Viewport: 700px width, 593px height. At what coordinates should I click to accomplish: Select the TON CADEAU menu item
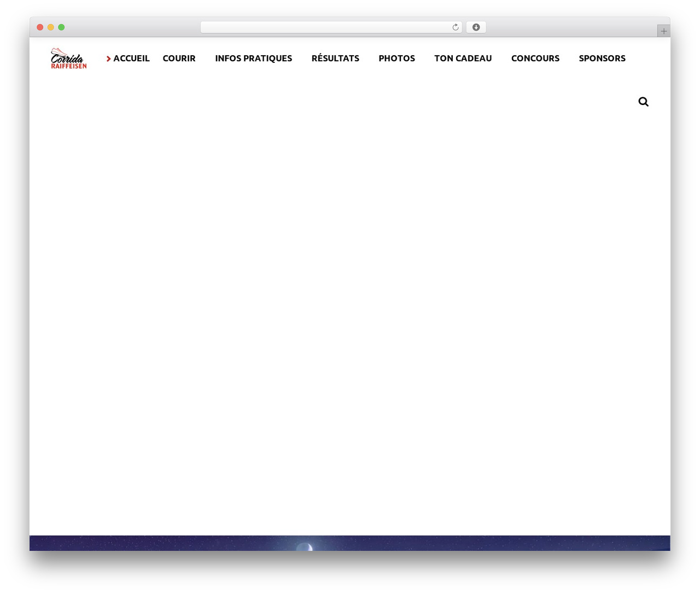click(463, 59)
